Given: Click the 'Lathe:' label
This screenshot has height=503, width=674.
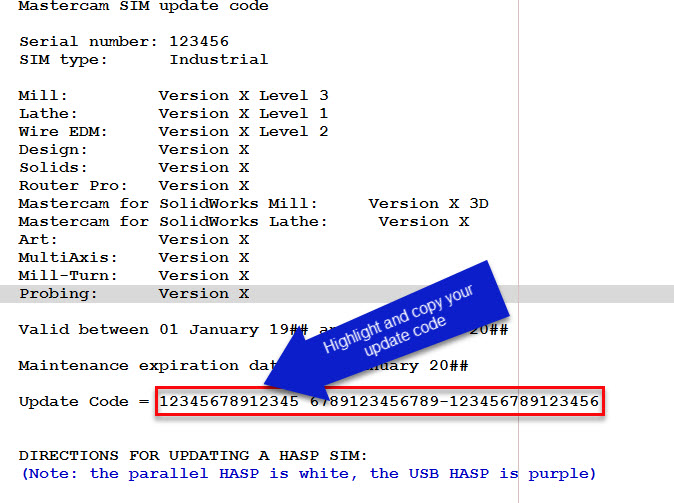Looking at the screenshot, I should pyautogui.click(x=48, y=113).
